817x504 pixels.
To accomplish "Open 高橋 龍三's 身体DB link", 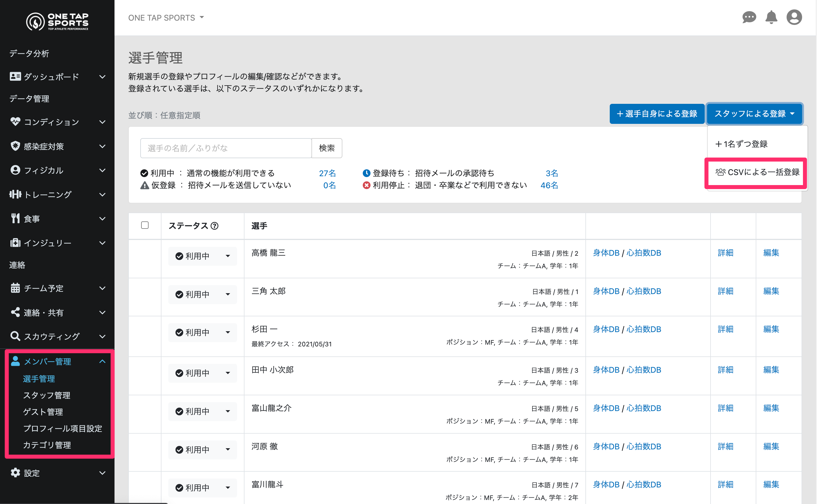I will 606,253.
